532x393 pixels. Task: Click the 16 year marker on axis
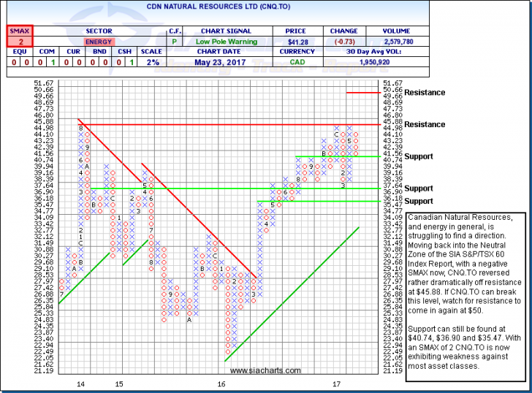(220, 383)
